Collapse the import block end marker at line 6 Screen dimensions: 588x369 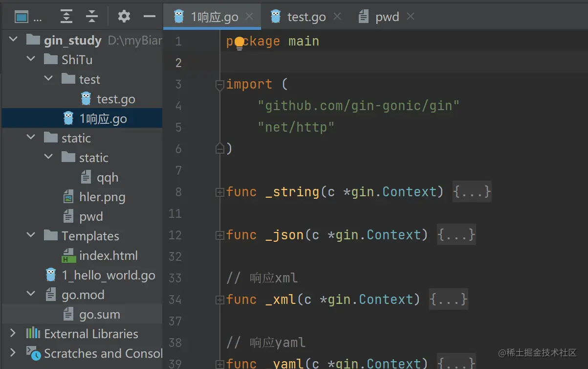tap(219, 149)
